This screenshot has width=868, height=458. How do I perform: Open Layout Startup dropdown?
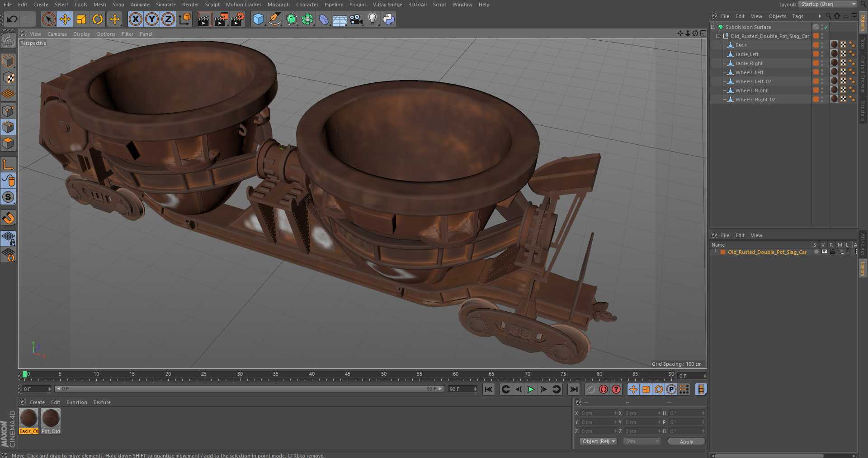point(828,4)
